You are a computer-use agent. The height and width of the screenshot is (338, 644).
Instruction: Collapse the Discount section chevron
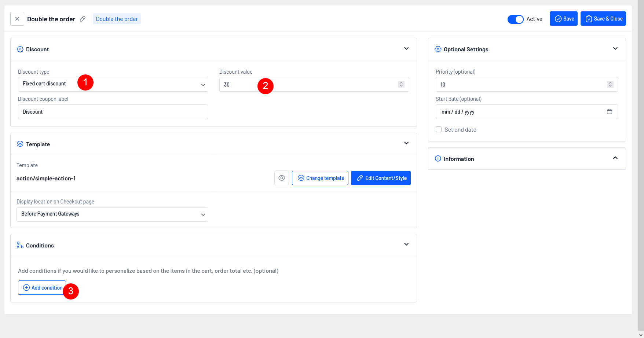(x=406, y=49)
